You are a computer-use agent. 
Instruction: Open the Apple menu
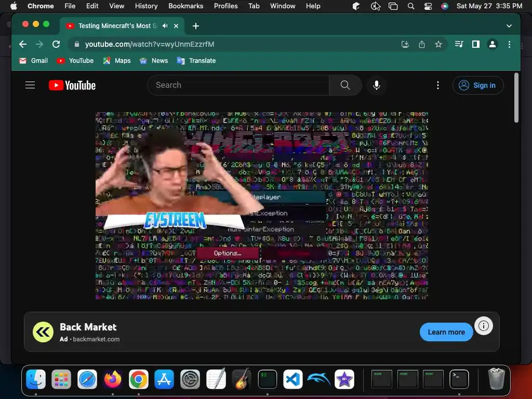click(x=13, y=6)
